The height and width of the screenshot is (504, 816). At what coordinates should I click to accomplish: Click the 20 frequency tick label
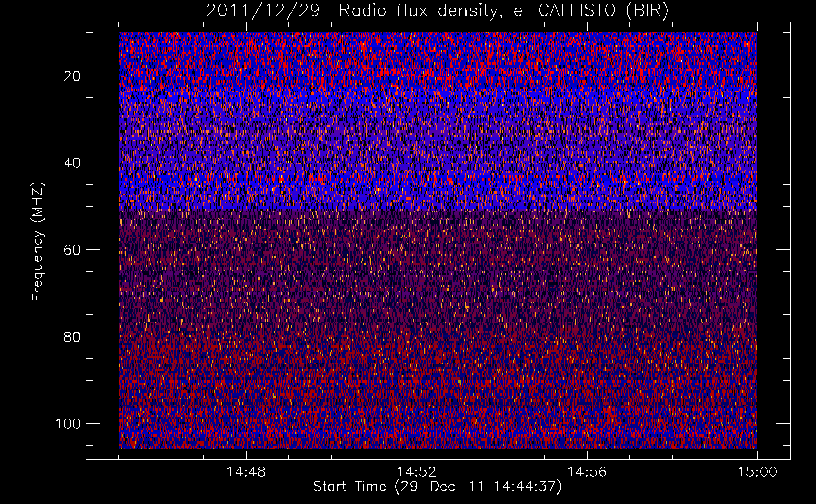[73, 76]
